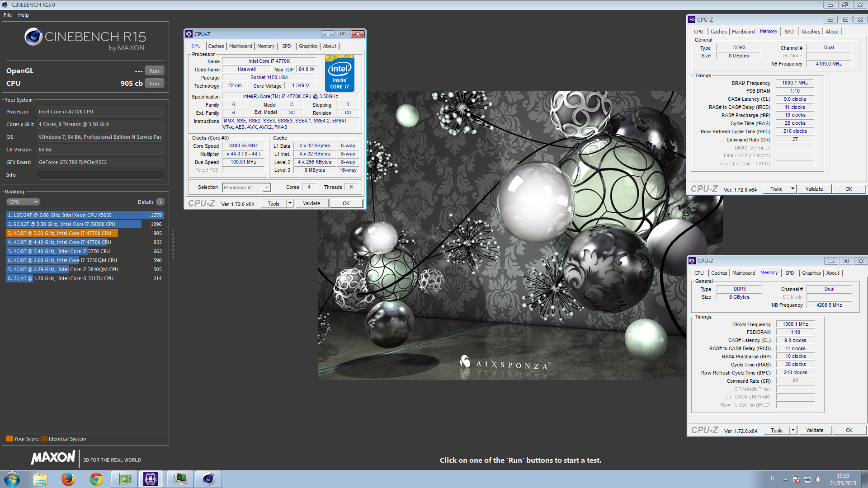The height and width of the screenshot is (488, 868).
Task: Open the IT language indicator
Action: 773,478
